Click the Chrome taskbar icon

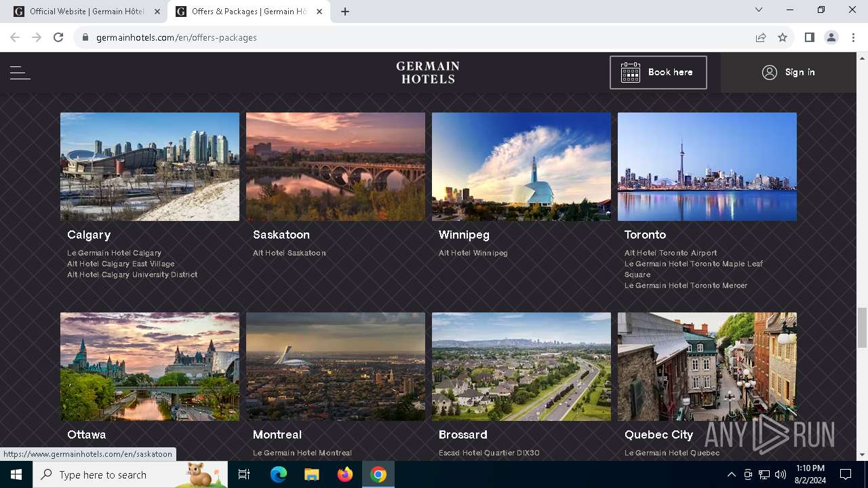pyautogui.click(x=378, y=474)
